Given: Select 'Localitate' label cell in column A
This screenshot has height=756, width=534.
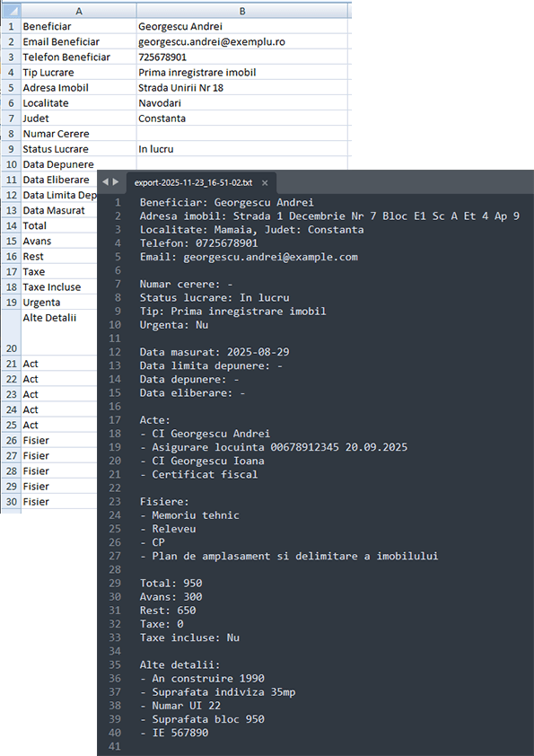Looking at the screenshot, I should 79,103.
